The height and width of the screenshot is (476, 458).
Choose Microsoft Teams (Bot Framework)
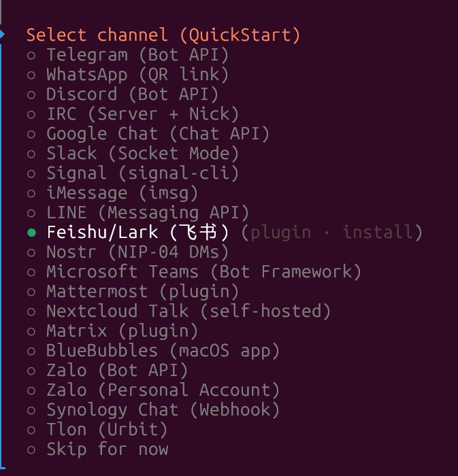pyautogui.click(x=203, y=272)
